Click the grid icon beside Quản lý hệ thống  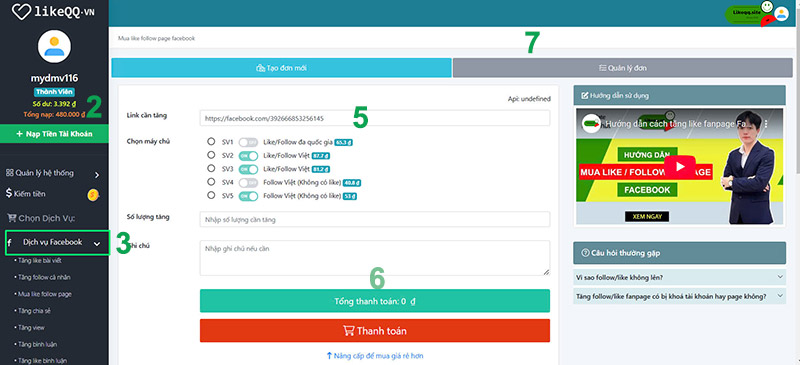pos(9,173)
